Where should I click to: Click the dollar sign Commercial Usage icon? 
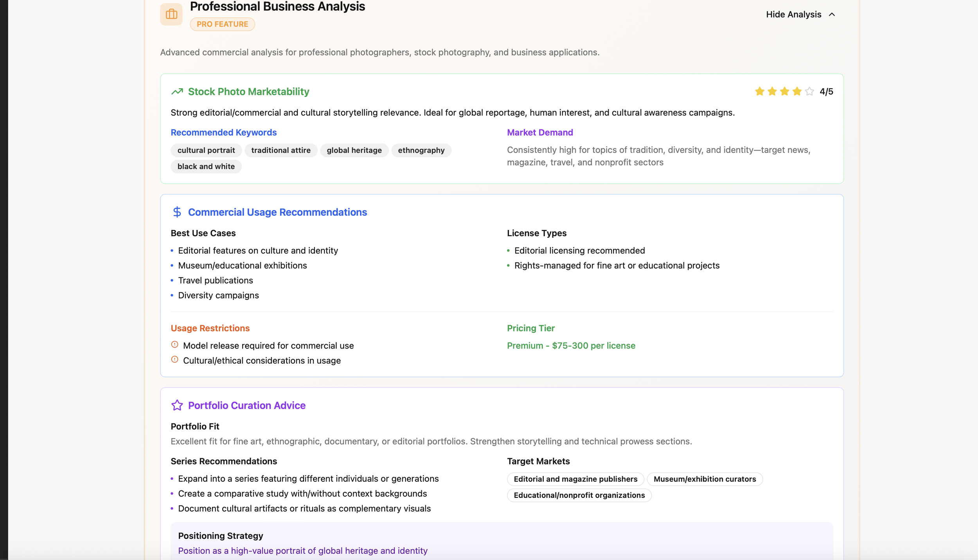click(177, 212)
